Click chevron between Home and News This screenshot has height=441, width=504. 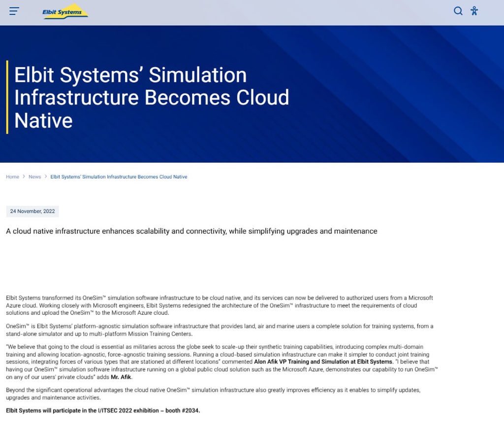[x=24, y=176]
